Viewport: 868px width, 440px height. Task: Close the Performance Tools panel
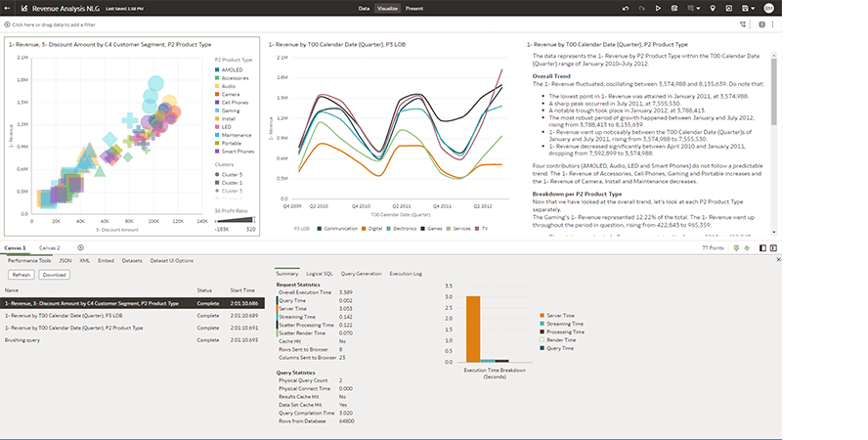(x=777, y=260)
